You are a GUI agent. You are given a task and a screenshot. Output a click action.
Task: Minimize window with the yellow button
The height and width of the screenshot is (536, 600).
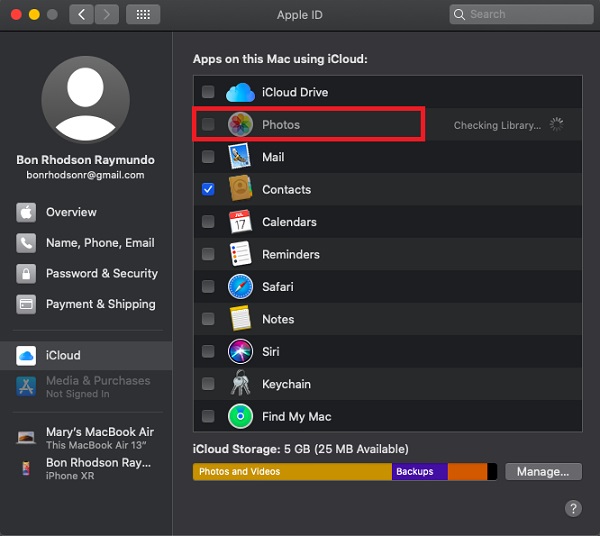[x=34, y=15]
